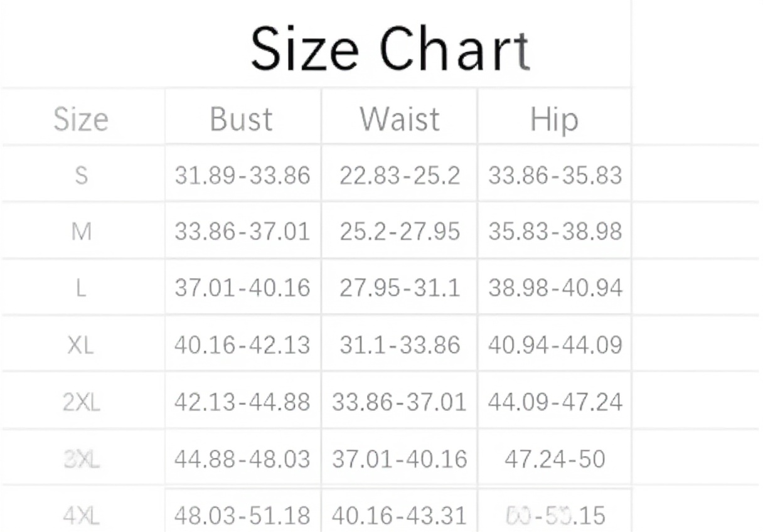Select waist cell 33.86-37.01
This screenshot has width=763, height=532.
(x=400, y=402)
